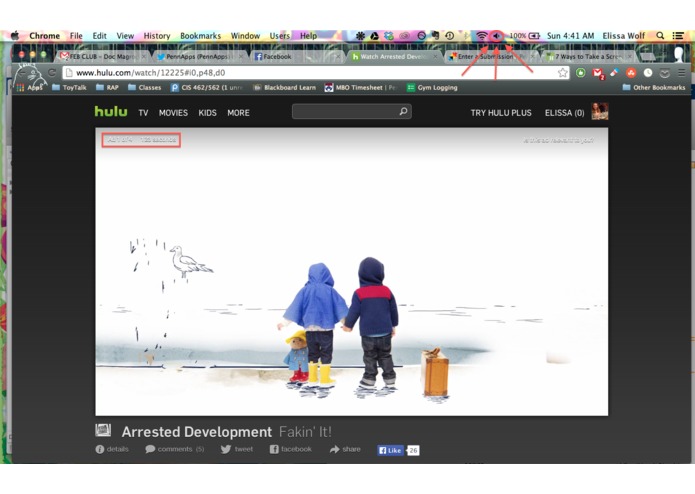Open the ToyTalk bookmarks folder
Screen dimensions: 695x494
coord(69,88)
